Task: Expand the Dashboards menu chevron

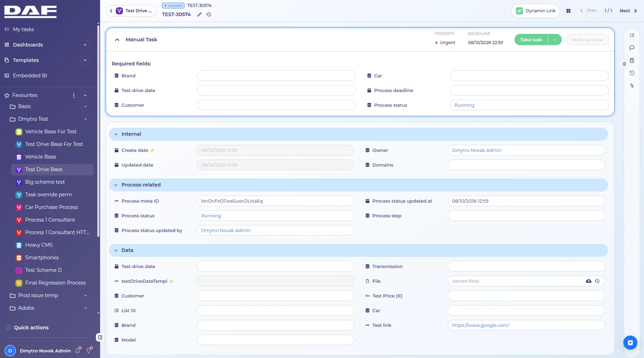Action: click(x=85, y=45)
